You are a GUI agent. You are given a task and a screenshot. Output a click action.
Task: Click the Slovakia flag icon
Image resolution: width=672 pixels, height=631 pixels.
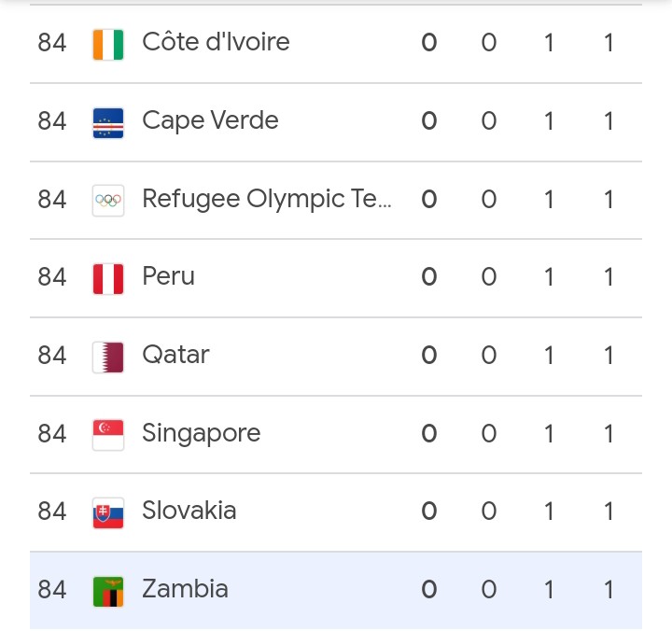point(108,512)
